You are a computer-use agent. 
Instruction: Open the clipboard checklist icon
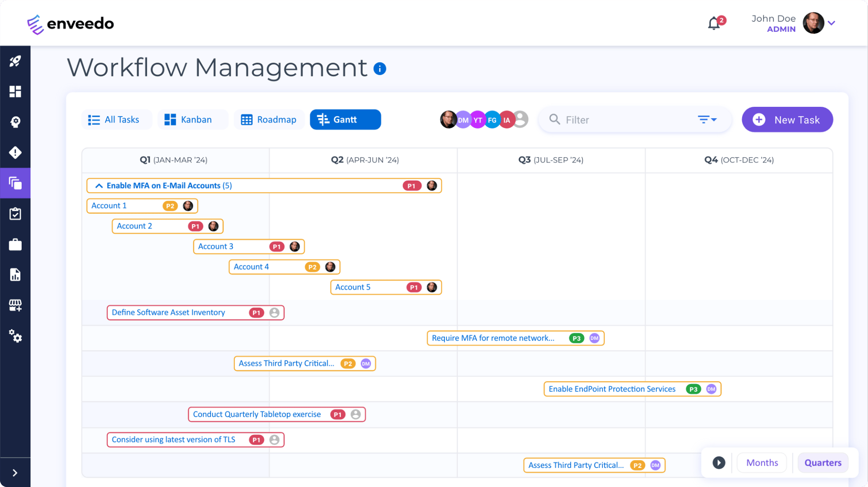coord(16,213)
